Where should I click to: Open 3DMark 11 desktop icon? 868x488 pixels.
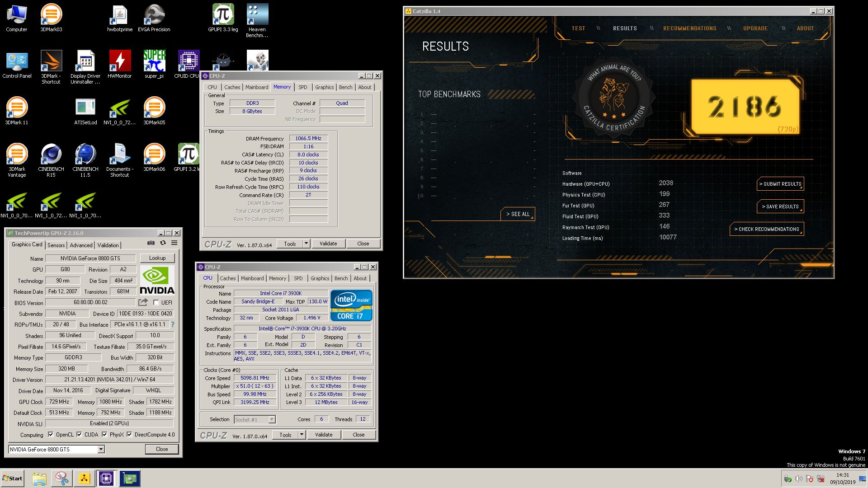[17, 111]
